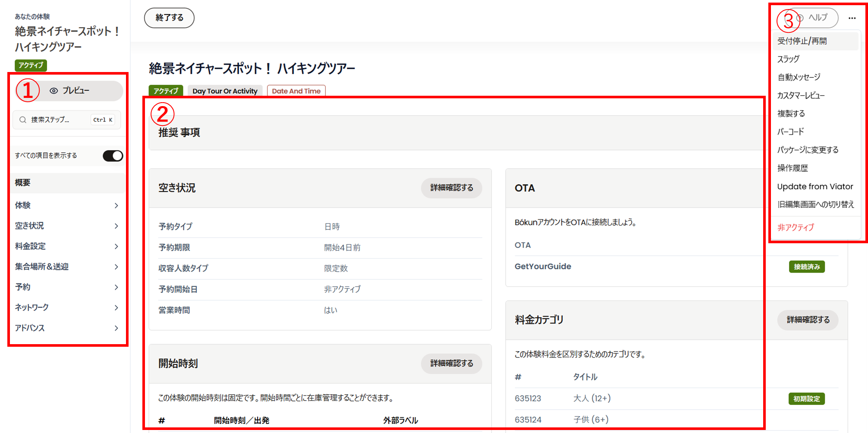Screen dimensions: 868x433
Task: Choose 複製する in the dropdown menu
Action: pos(791,113)
